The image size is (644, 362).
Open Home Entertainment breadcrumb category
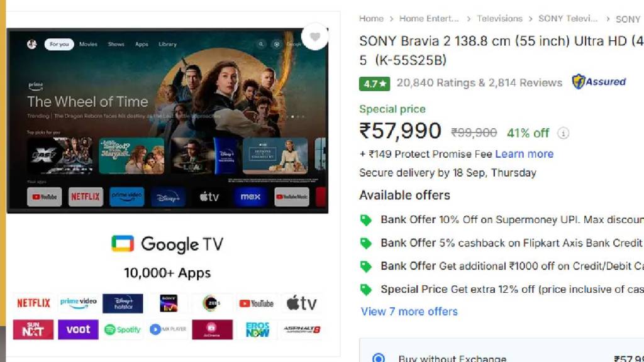pos(429,18)
